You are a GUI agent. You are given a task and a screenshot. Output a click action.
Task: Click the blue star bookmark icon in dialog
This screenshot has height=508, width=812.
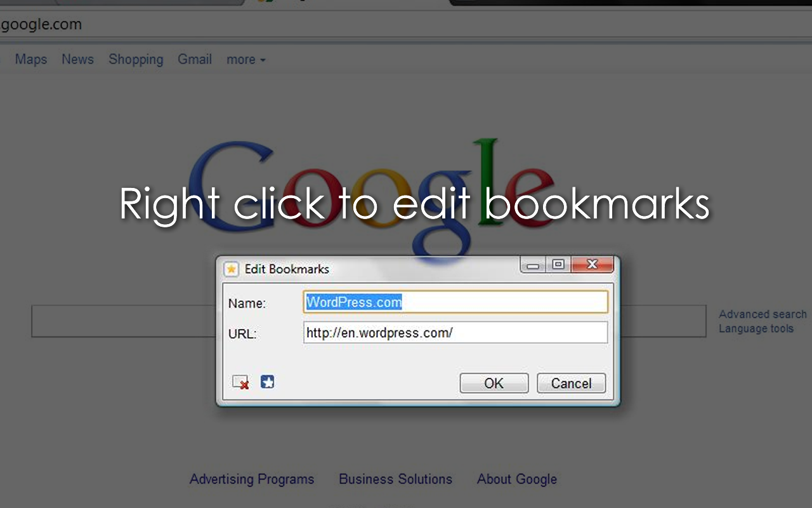pyautogui.click(x=268, y=382)
